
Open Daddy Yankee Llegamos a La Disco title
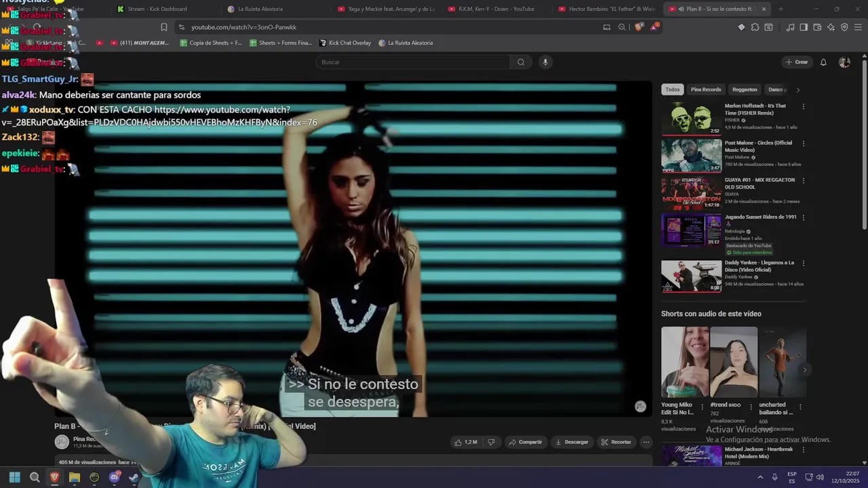click(x=759, y=266)
